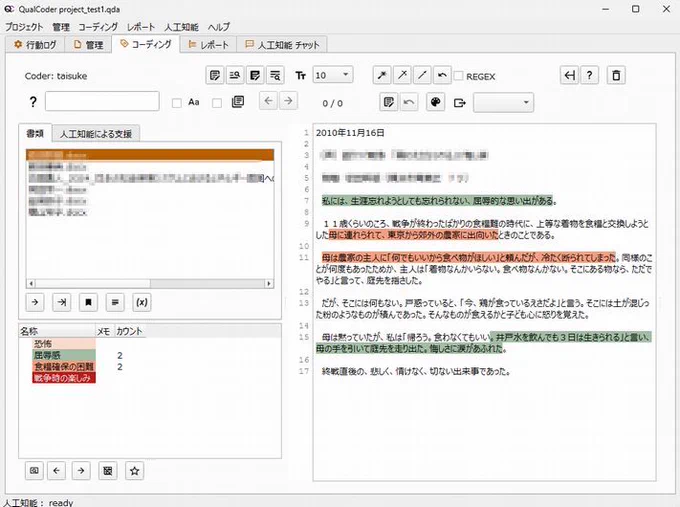Click the first auto-code wand icon
This screenshot has width=680, height=507.
pyautogui.click(x=382, y=75)
